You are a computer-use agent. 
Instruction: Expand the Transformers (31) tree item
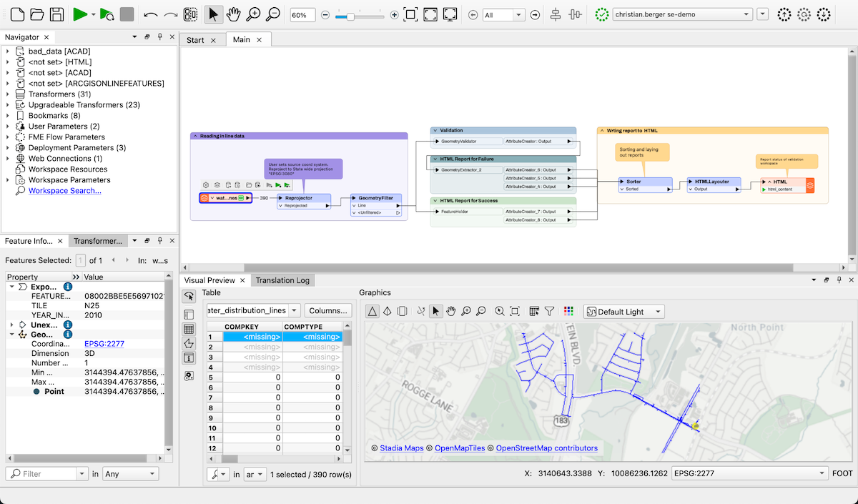click(x=7, y=94)
